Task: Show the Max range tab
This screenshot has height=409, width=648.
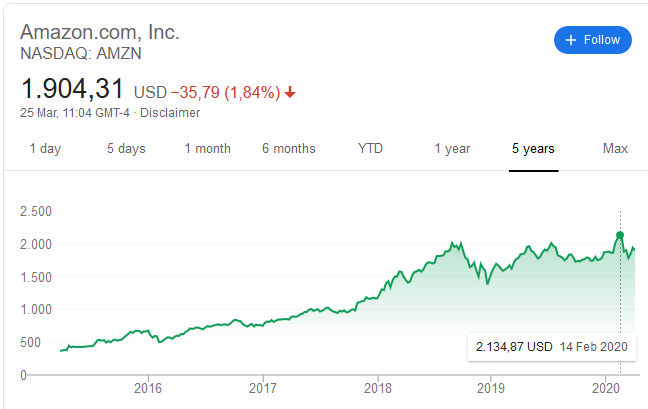Action: click(615, 149)
